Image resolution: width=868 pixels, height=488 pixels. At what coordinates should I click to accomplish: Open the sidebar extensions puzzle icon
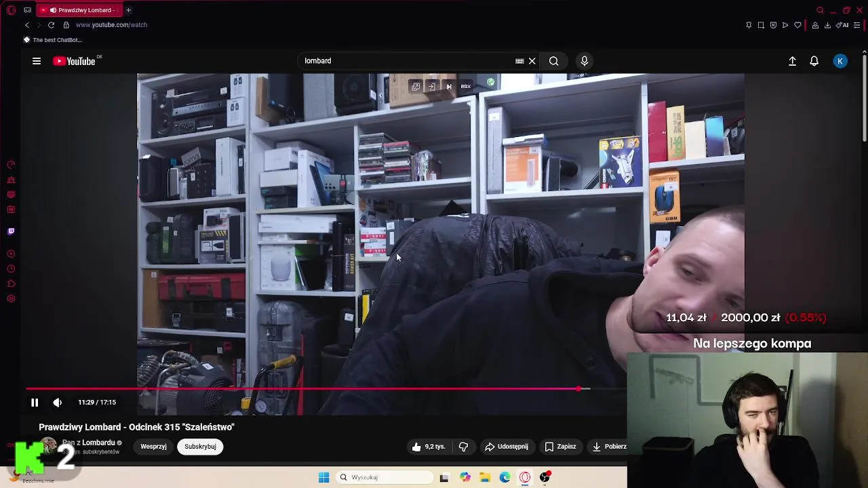click(11, 284)
